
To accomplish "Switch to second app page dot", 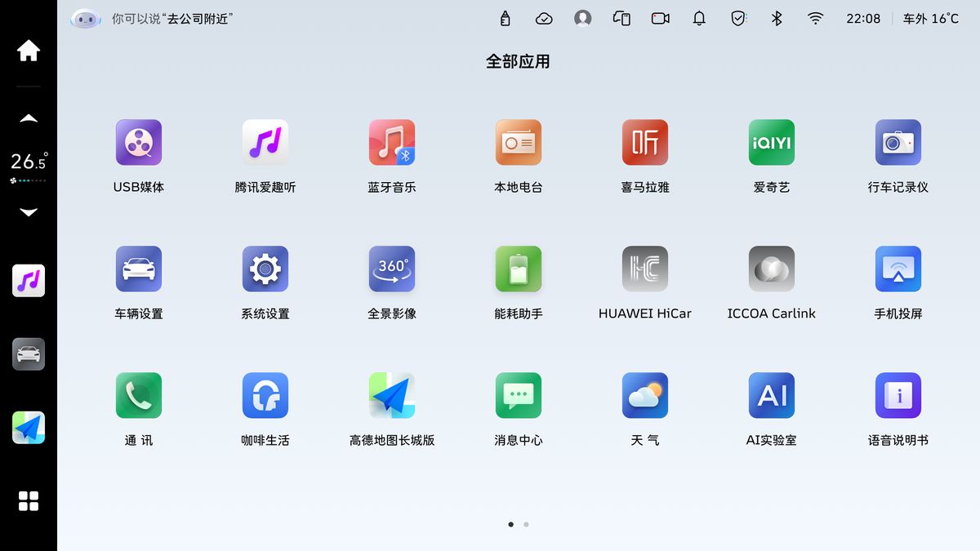I will [x=526, y=524].
